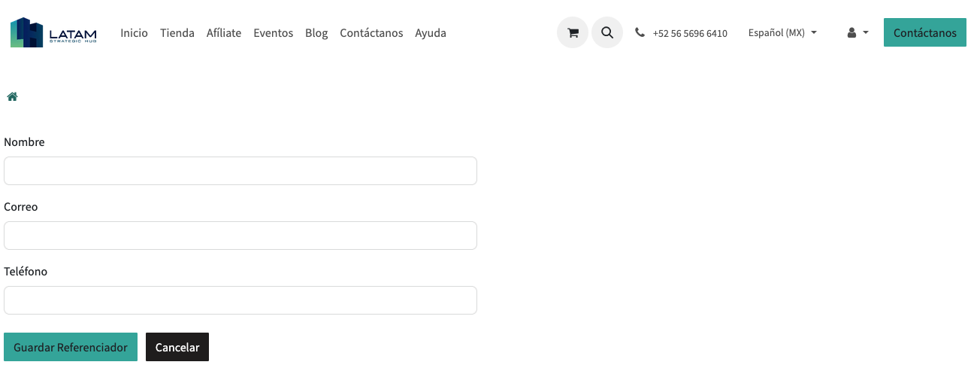Navigate to Eventos in the menu

(274, 33)
